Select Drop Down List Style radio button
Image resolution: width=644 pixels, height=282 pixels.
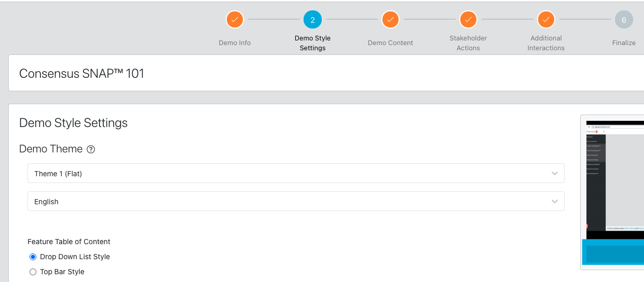pyautogui.click(x=33, y=257)
